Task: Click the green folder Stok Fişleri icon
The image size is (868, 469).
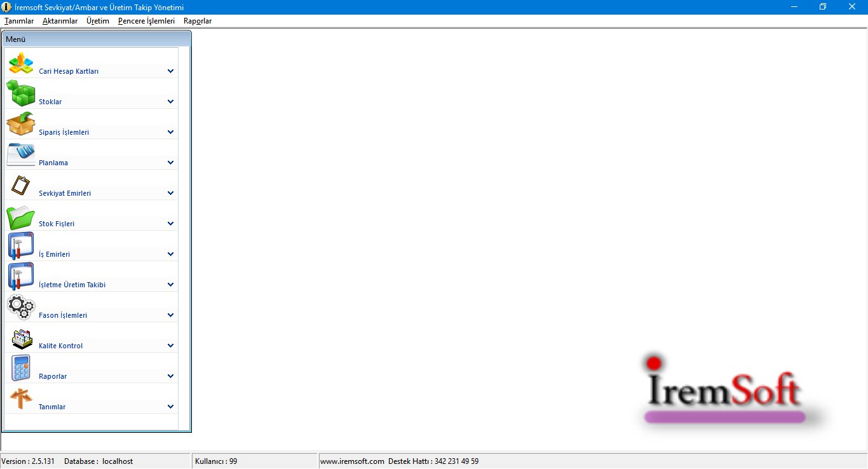Action: (x=21, y=217)
